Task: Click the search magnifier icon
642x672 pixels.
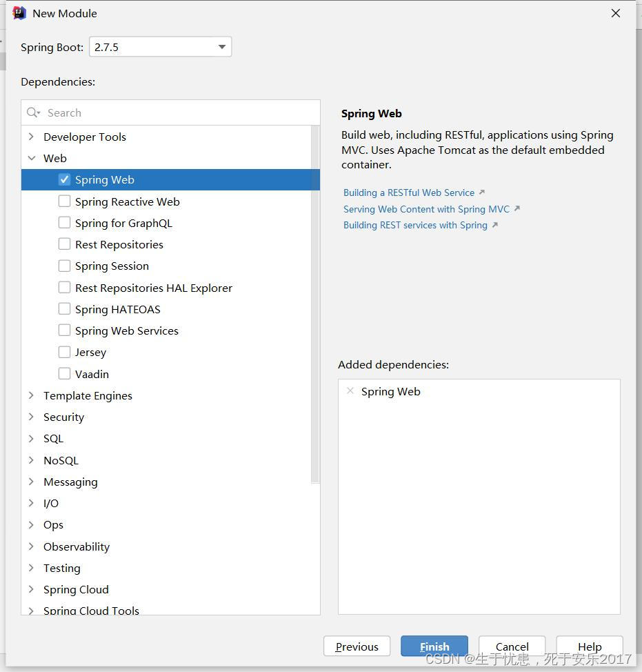Action: pyautogui.click(x=32, y=112)
